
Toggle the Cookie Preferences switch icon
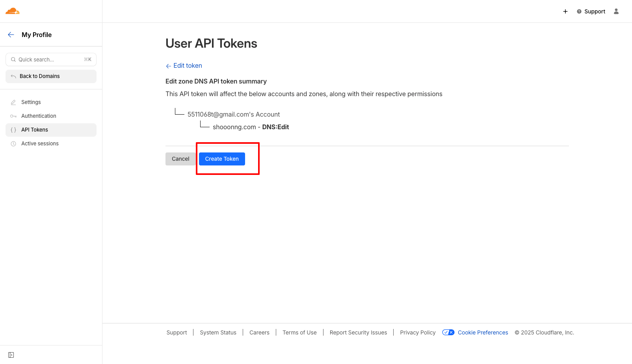coord(448,332)
